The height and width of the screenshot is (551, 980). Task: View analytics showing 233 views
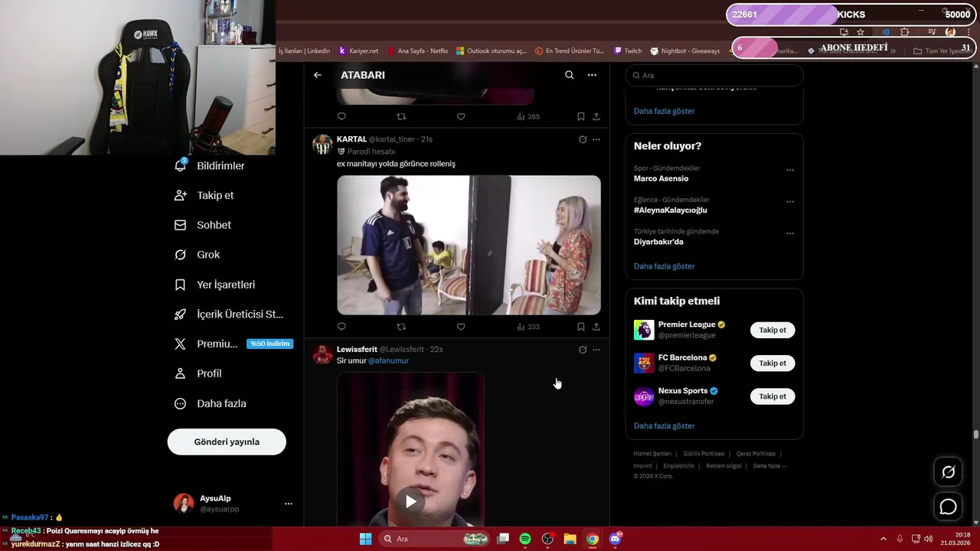tap(528, 327)
